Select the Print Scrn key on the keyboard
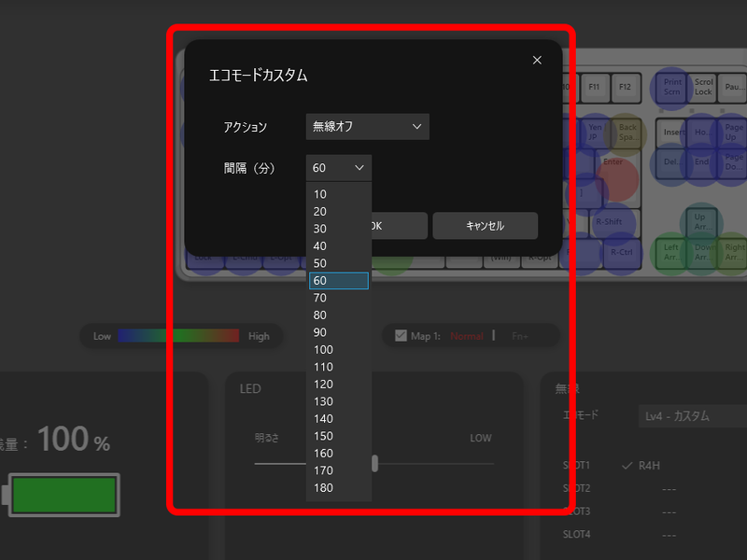The image size is (747, 560). click(671, 89)
